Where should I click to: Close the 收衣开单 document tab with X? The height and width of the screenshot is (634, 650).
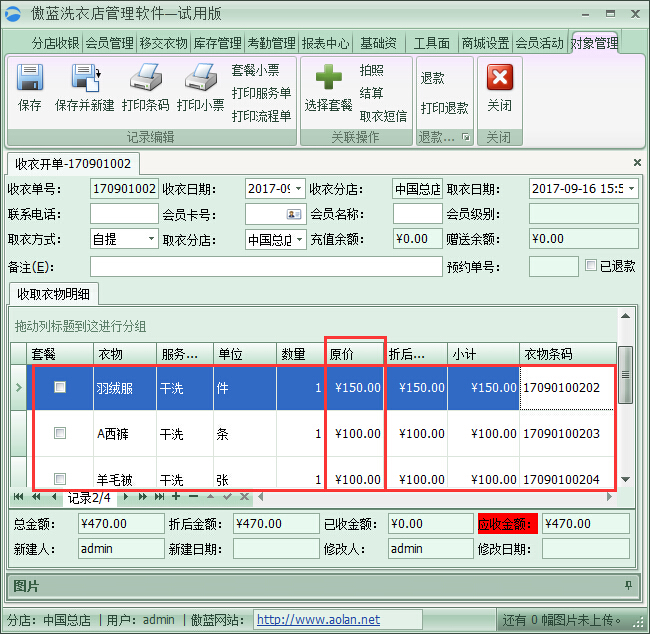(637, 163)
